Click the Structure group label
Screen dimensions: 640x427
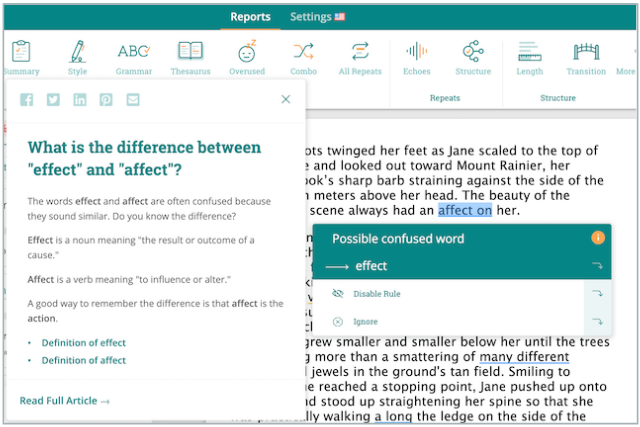[x=558, y=98]
